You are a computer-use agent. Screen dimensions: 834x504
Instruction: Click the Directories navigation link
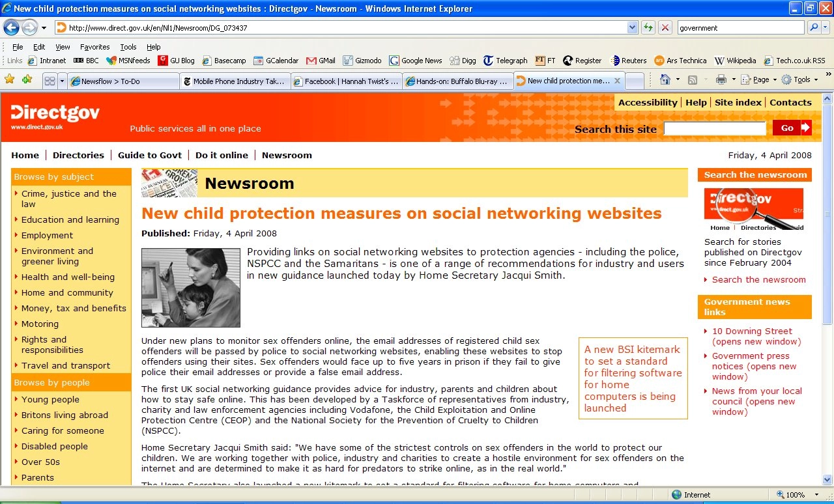point(78,155)
